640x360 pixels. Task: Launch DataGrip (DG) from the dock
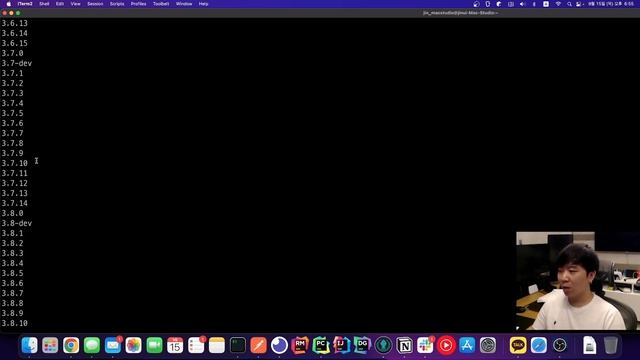point(362,345)
